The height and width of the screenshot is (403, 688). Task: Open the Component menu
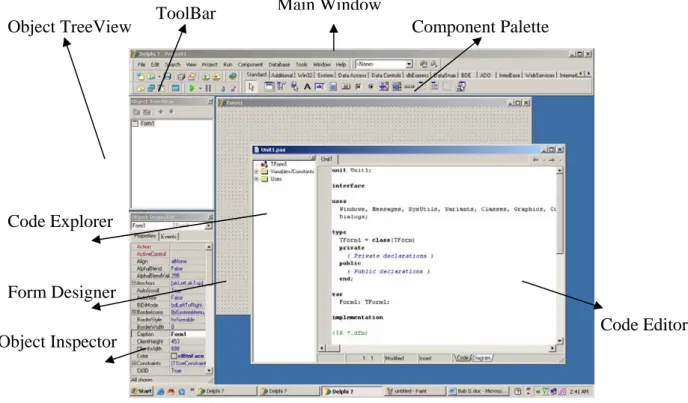[250, 65]
